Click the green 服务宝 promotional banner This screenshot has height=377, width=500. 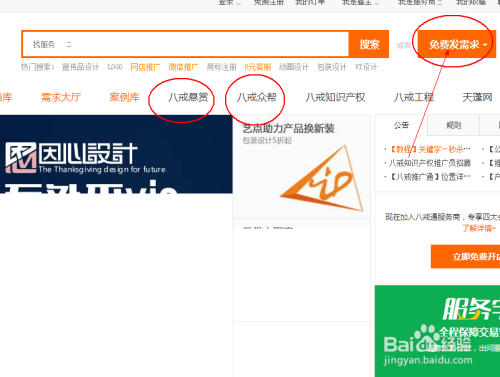coord(437,331)
